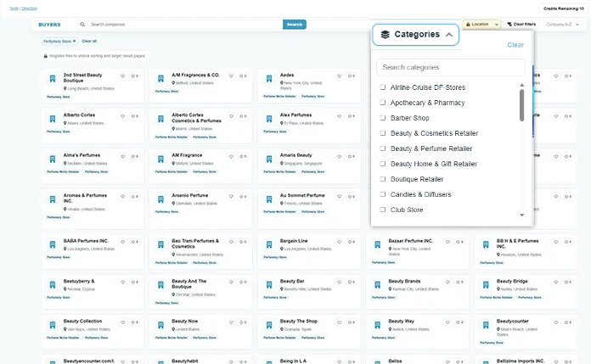This screenshot has width=591, height=364.
Task: Click the BUYERS heading label
Action: (49, 25)
